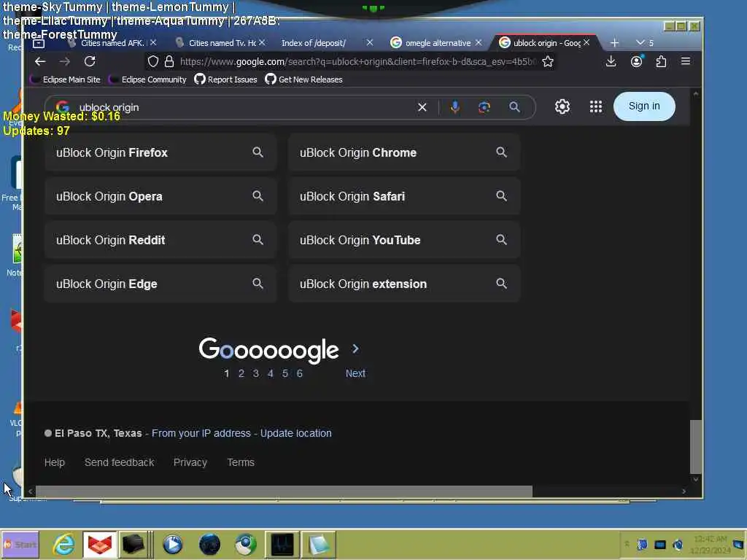Viewport: 747px width, 560px height.
Task: Open the red cube app in the taskbar
Action: click(99, 544)
